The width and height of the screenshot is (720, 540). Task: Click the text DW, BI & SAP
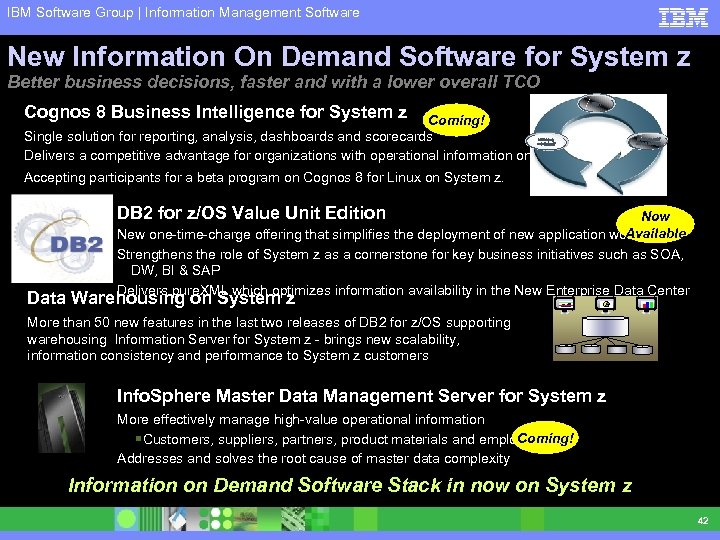pos(175,270)
